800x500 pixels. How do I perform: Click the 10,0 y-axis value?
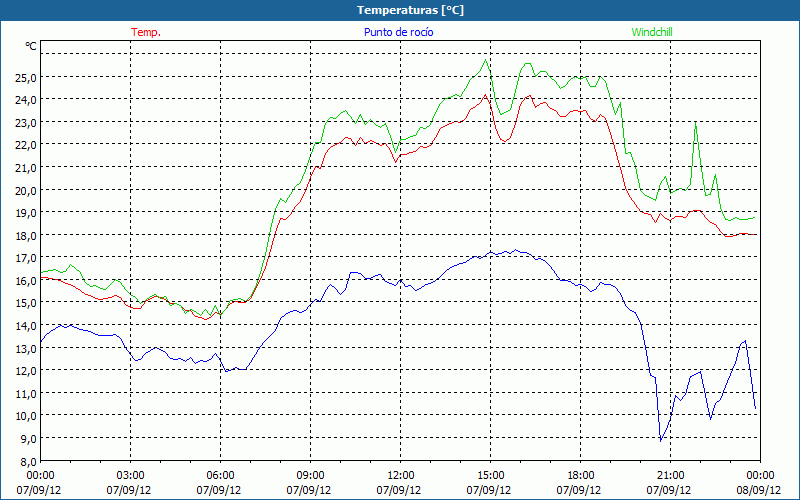pos(27,416)
